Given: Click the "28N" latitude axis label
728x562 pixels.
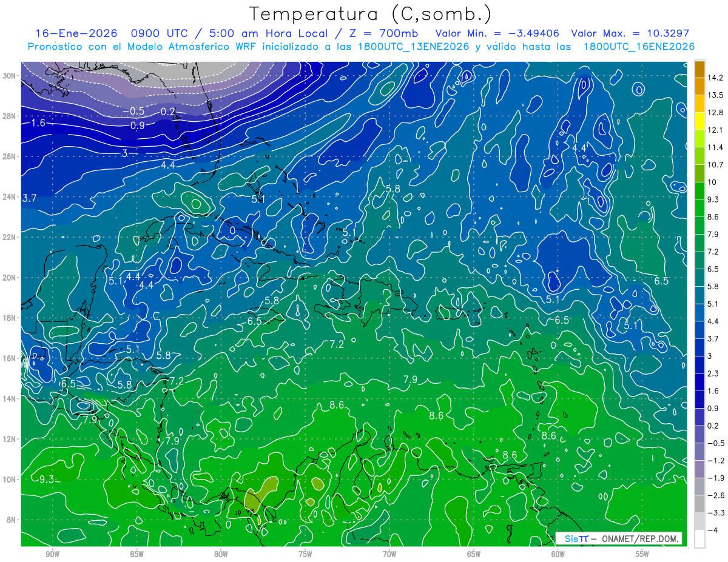Looking at the screenshot, I should (x=10, y=116).
